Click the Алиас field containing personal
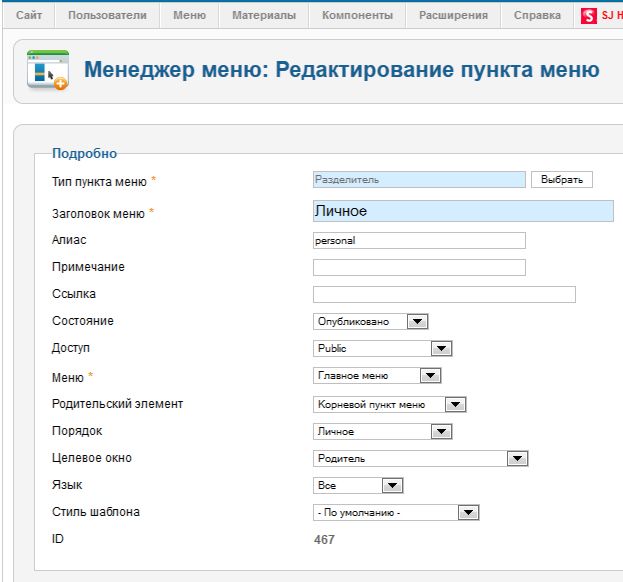Screen dimensions: 623x582 (x=419, y=240)
